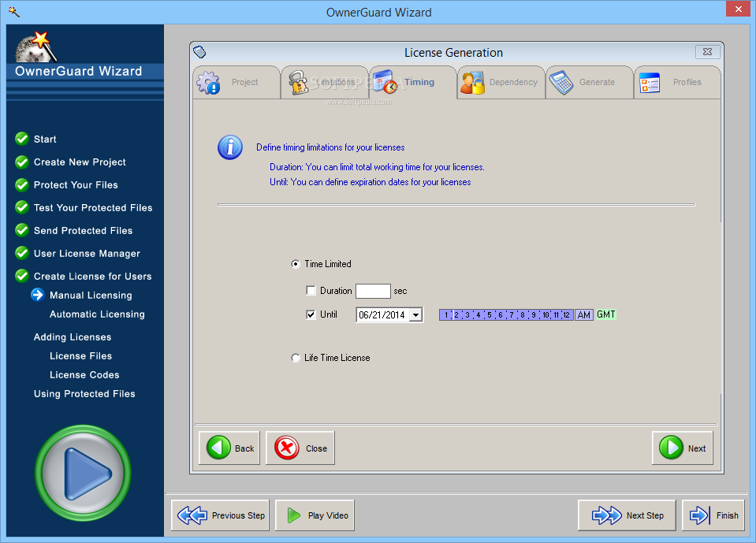Go to Previous Step

pyautogui.click(x=221, y=515)
